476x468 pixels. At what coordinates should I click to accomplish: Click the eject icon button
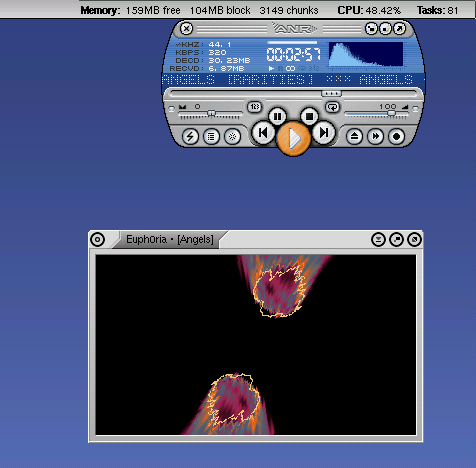click(x=354, y=136)
